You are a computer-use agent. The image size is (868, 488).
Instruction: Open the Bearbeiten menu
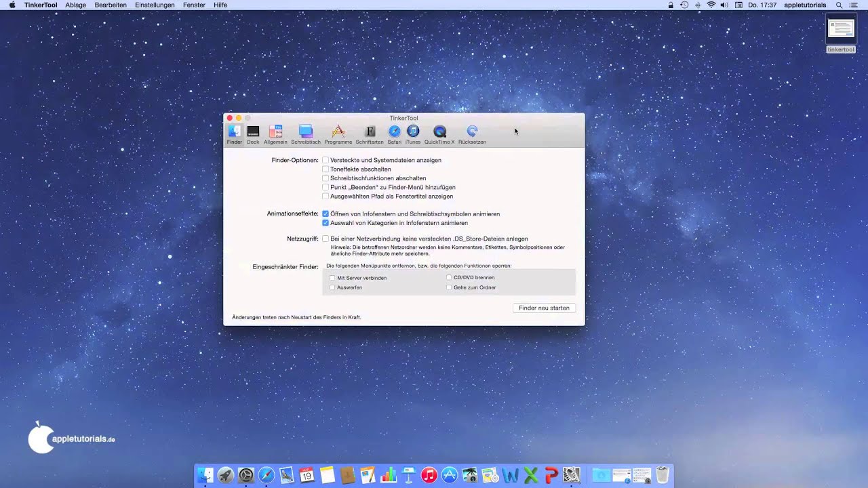(111, 5)
